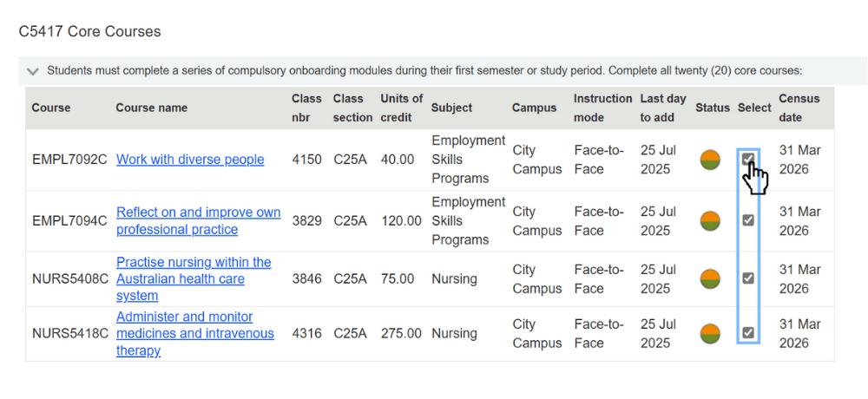Click the Course name column header

click(x=151, y=108)
